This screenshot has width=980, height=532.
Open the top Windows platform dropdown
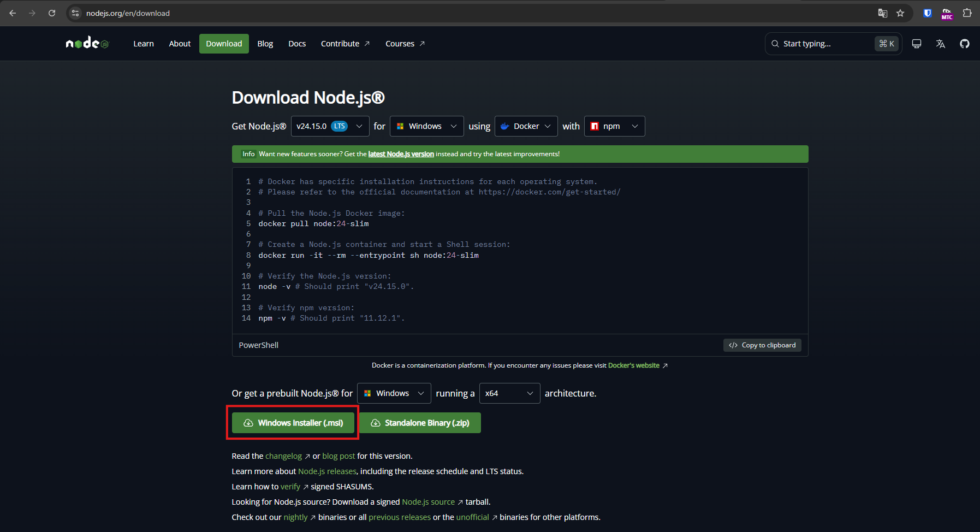coord(427,126)
